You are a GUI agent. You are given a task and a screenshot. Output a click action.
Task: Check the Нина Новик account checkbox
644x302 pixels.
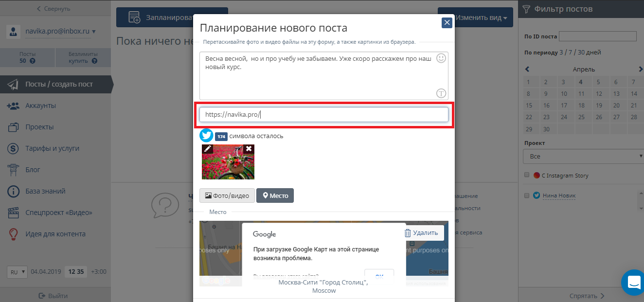[527, 195]
